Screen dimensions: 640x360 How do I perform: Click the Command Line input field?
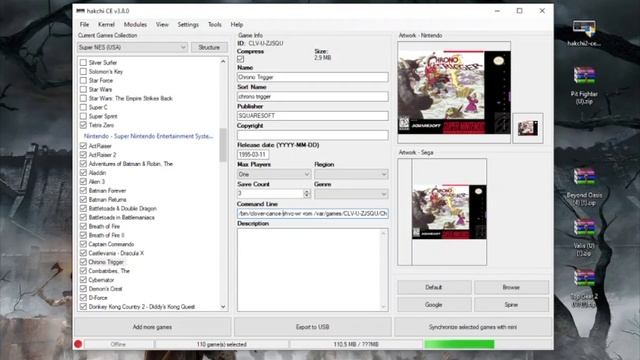coord(313,213)
